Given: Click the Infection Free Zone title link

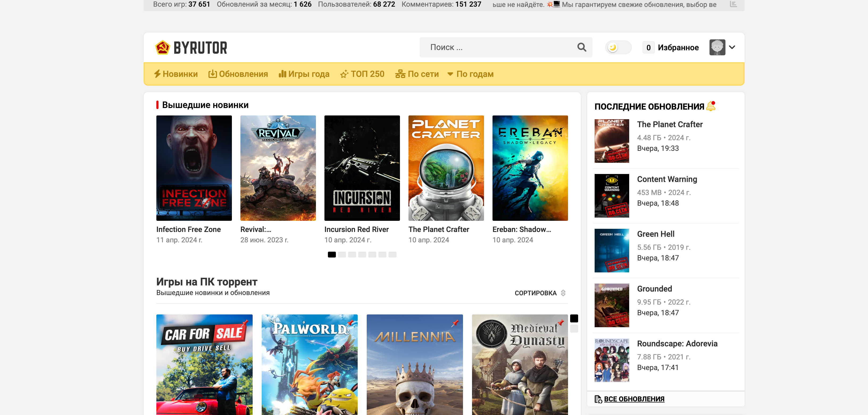Looking at the screenshot, I should (x=188, y=229).
